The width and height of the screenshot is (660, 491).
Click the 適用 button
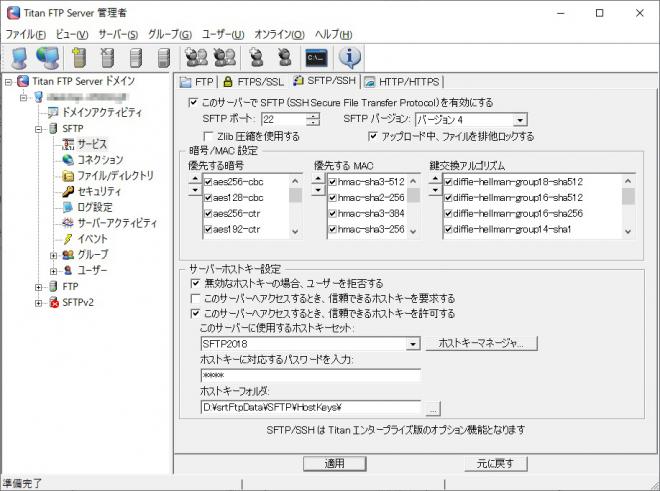(x=335, y=464)
